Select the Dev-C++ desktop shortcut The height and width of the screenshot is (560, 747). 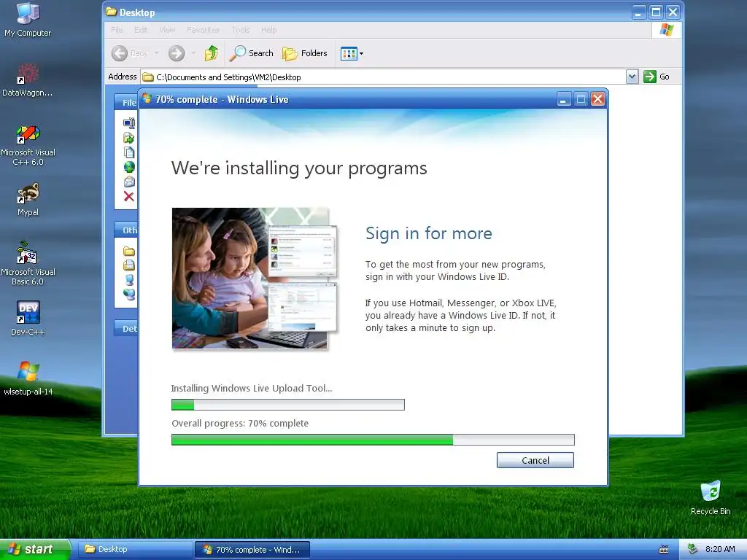point(28,318)
